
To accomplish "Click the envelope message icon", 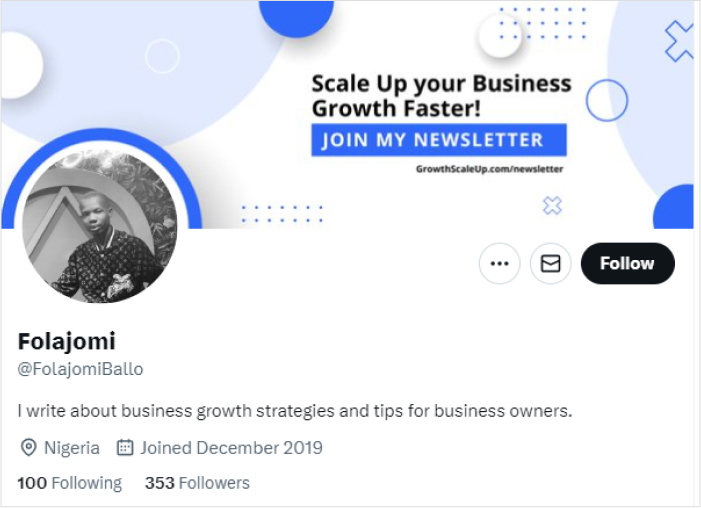I will (x=550, y=263).
